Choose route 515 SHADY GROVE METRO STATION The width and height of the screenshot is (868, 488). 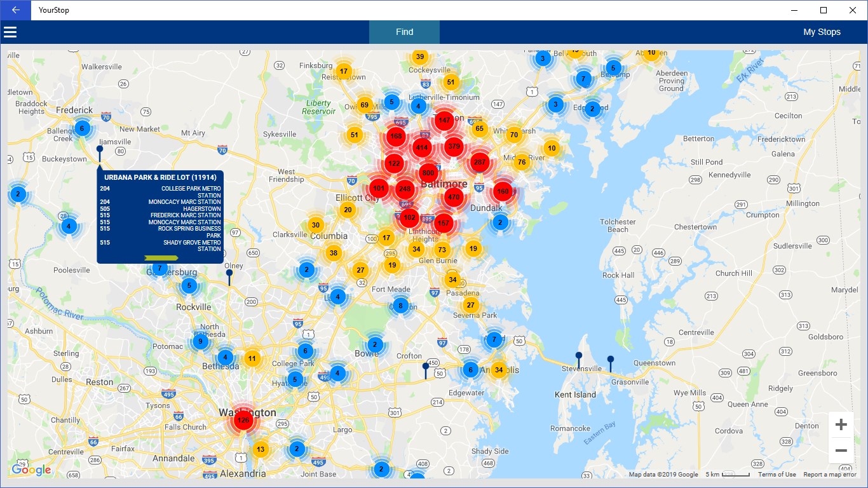[x=160, y=245]
